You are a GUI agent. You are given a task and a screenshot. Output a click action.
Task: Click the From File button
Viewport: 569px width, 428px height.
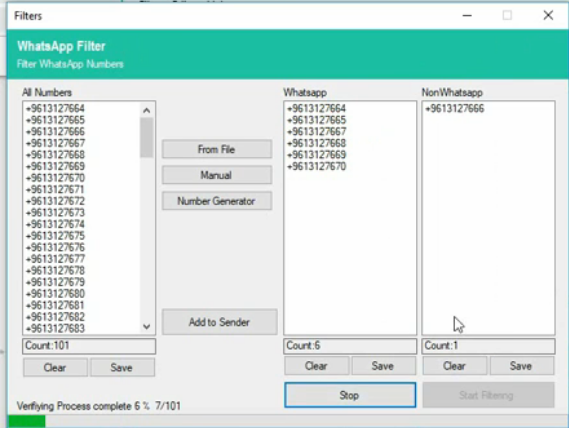pos(217,149)
